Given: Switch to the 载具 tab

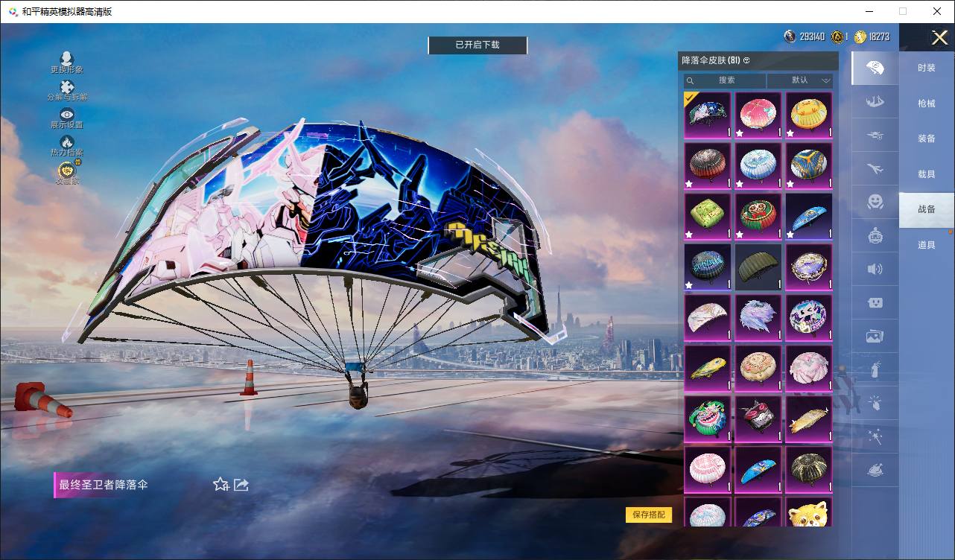Looking at the screenshot, I should coord(927,174).
